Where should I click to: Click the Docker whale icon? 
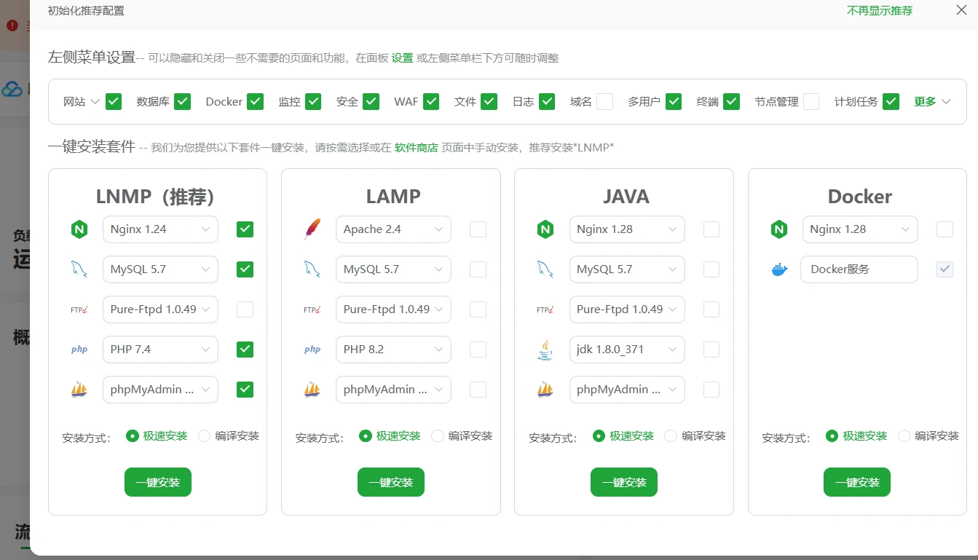(x=779, y=269)
